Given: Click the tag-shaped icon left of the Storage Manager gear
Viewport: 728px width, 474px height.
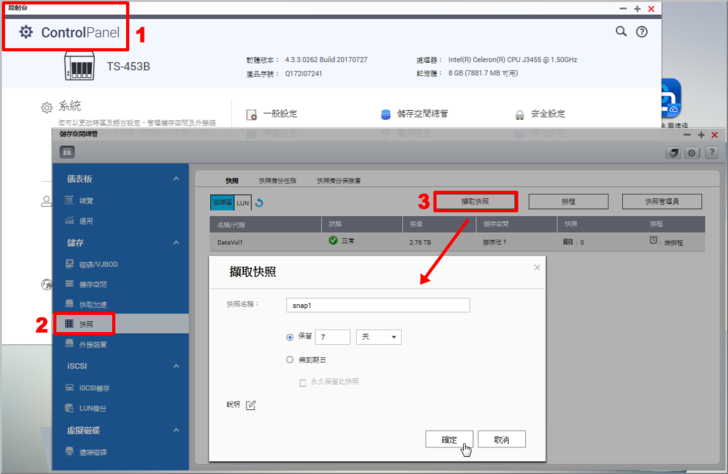Looking at the screenshot, I should coord(673,153).
